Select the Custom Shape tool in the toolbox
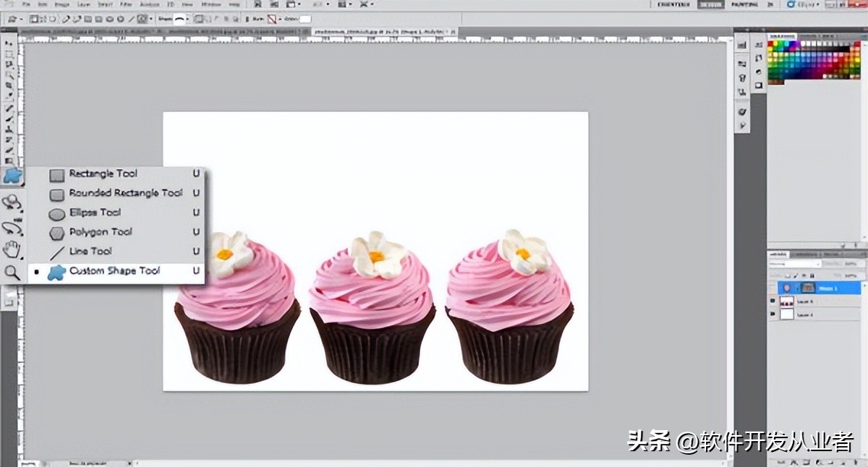868x467 pixels. pos(12,176)
